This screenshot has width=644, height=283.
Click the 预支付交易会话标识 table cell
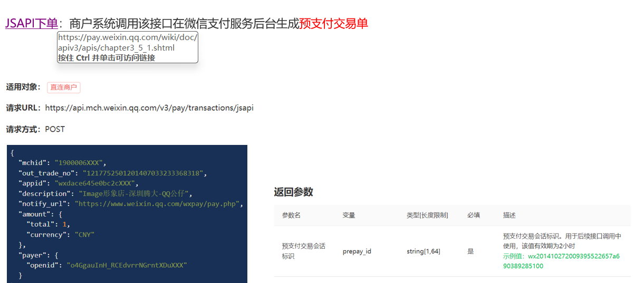point(304,251)
